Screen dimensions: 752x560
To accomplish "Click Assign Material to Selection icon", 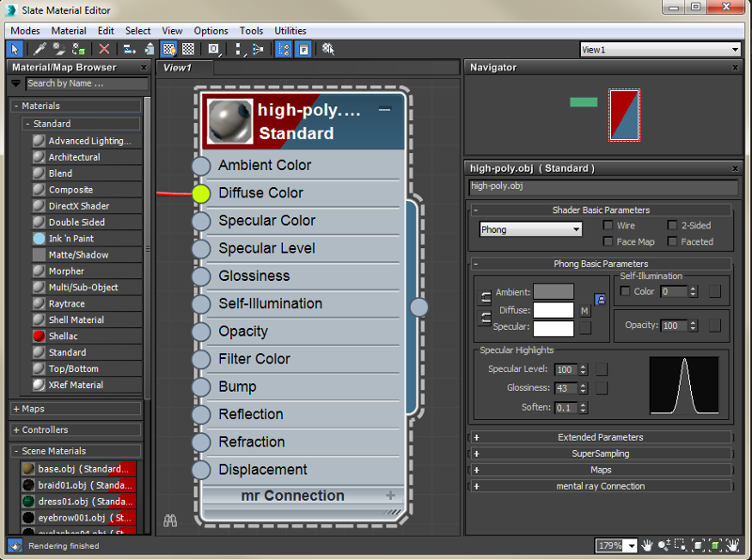I will [78, 49].
